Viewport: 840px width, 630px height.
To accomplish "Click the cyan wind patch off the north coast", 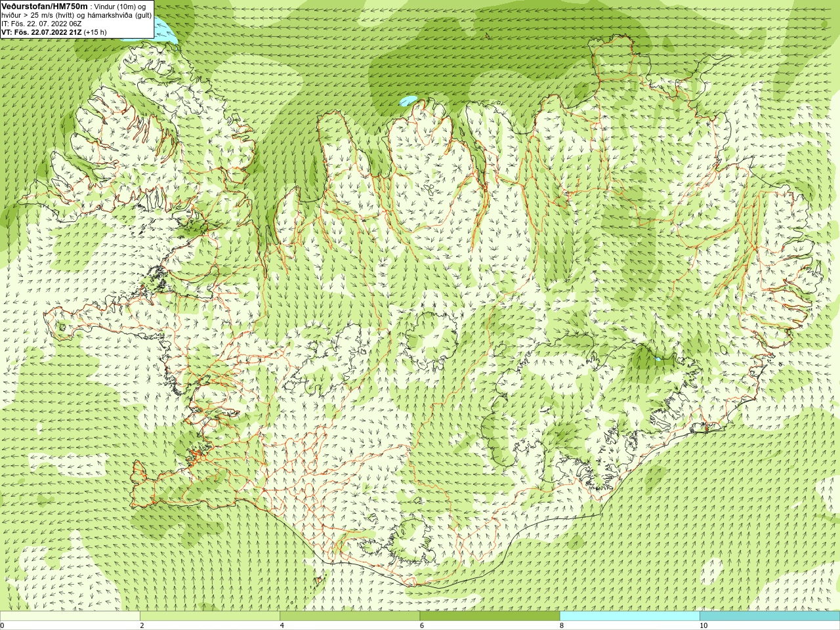I will pyautogui.click(x=408, y=101).
